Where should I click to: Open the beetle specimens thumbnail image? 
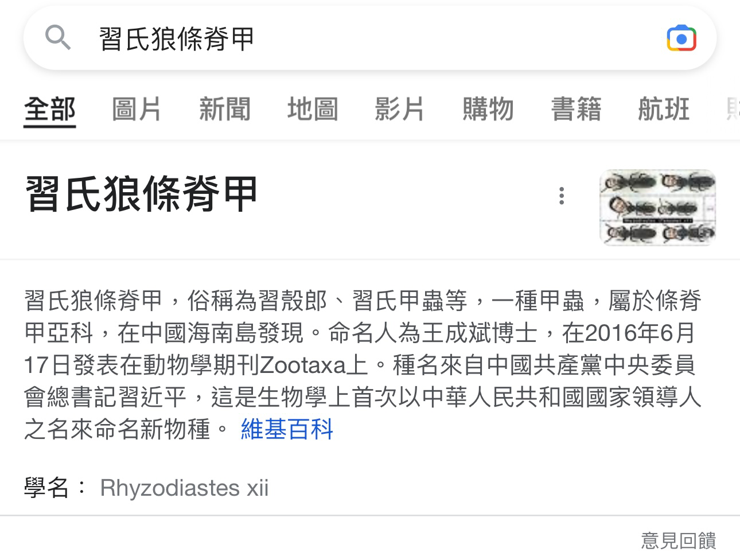point(657,208)
